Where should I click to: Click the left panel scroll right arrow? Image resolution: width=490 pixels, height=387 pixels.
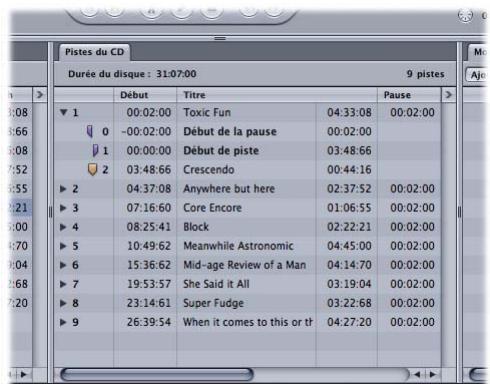click(23, 374)
